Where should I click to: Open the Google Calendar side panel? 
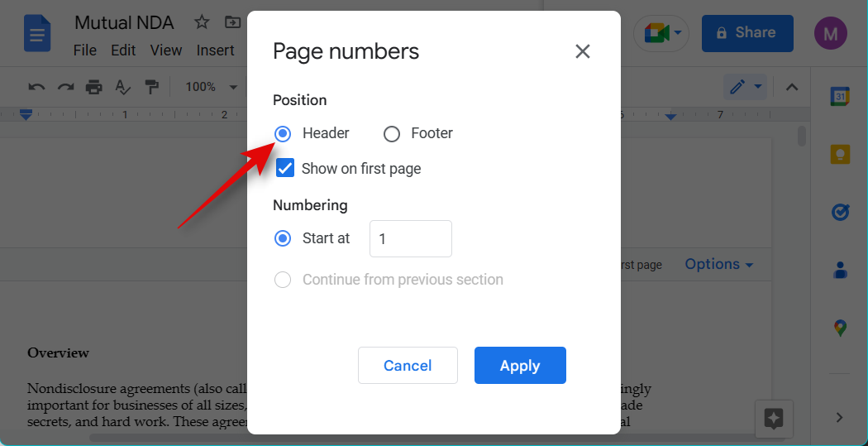(x=840, y=97)
